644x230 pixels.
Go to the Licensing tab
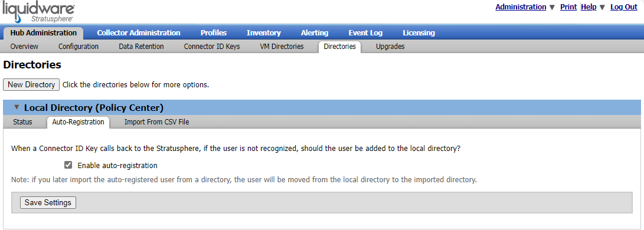click(419, 33)
